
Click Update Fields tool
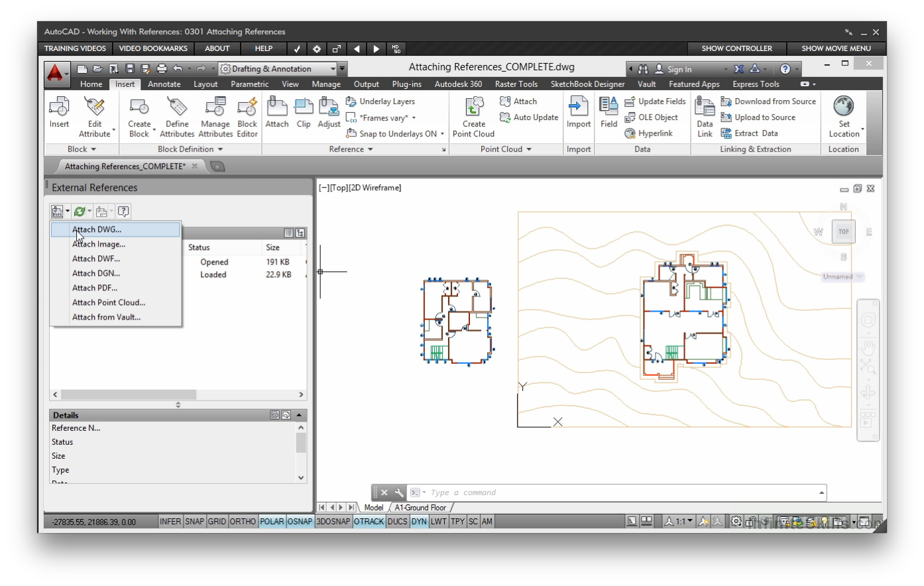[x=656, y=101]
